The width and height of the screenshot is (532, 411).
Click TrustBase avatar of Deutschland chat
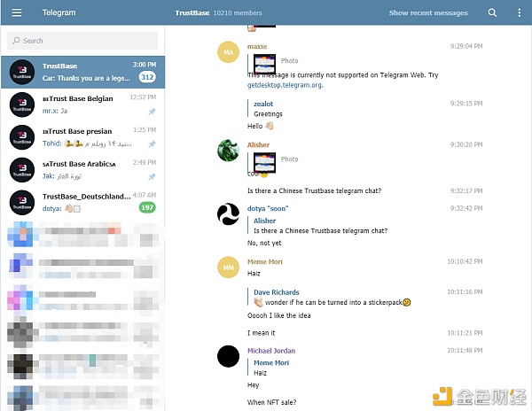[x=22, y=202]
